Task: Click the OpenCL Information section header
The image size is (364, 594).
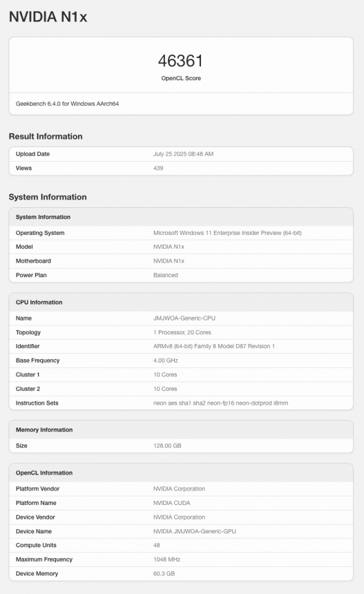Action: [44, 472]
